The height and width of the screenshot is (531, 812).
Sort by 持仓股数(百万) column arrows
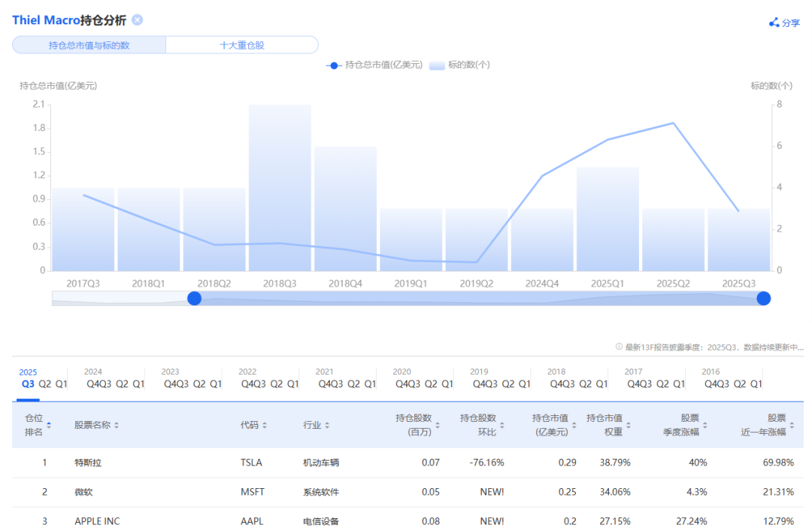point(438,425)
